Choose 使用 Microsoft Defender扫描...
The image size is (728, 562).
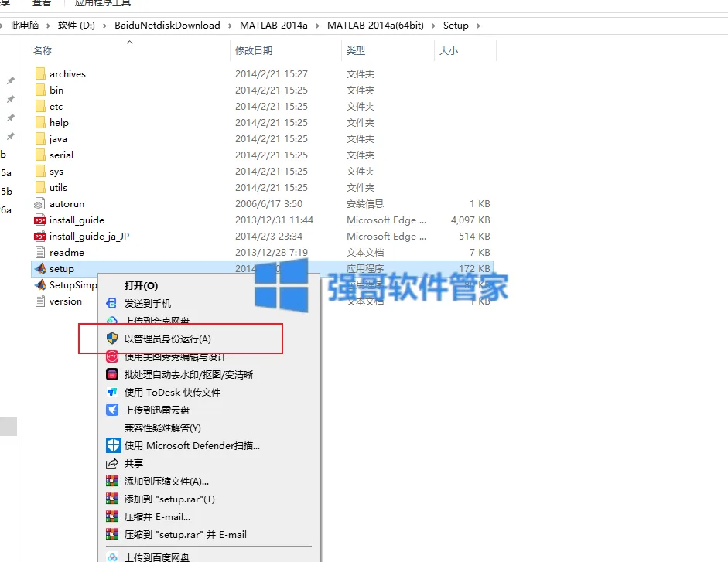point(192,446)
